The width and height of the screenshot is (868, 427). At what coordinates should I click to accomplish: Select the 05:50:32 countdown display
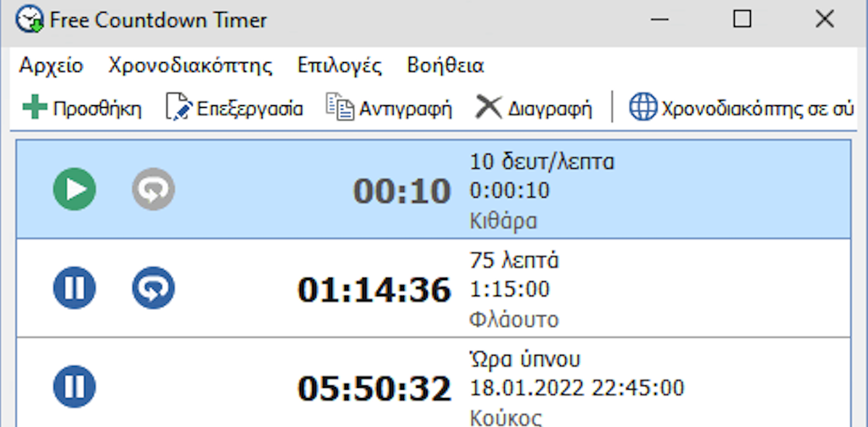[x=373, y=390]
